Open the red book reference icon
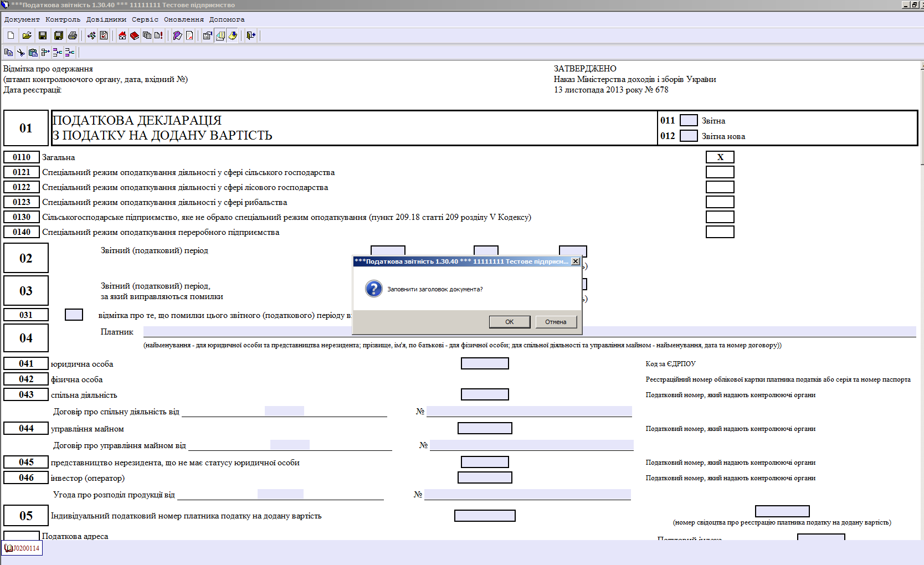The image size is (924, 565). (135, 35)
